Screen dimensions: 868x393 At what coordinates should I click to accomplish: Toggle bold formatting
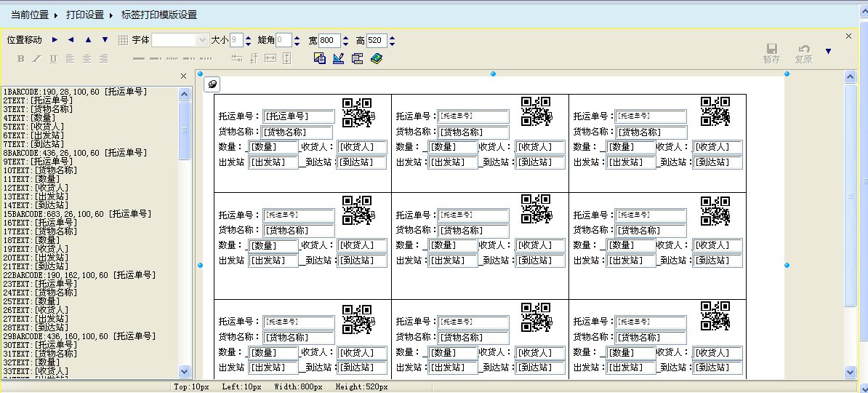pyautogui.click(x=20, y=59)
